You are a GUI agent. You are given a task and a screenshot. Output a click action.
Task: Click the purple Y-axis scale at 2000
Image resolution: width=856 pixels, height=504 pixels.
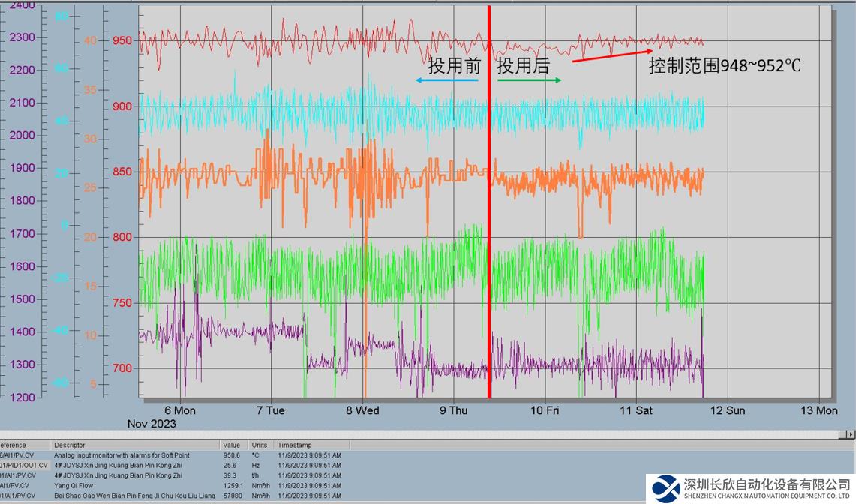pos(21,135)
